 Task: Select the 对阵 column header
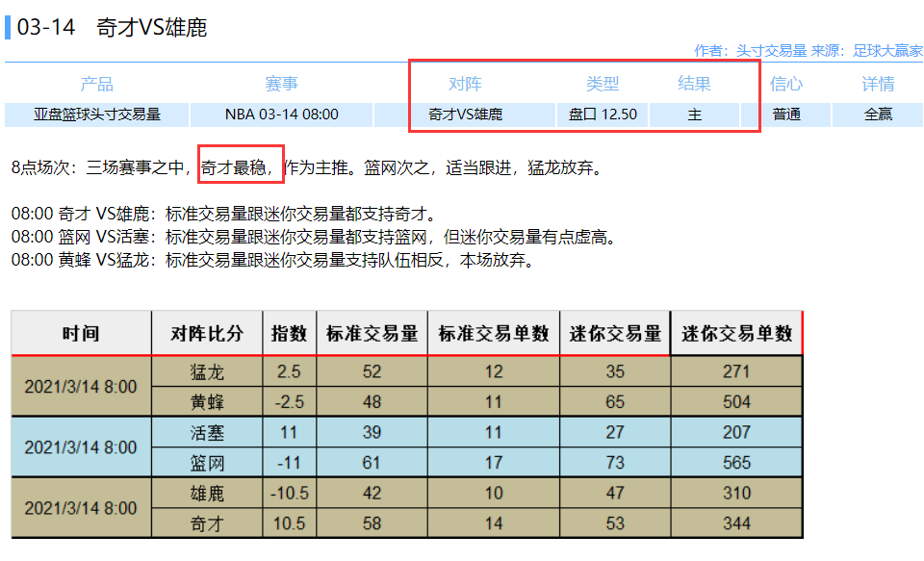click(x=465, y=84)
